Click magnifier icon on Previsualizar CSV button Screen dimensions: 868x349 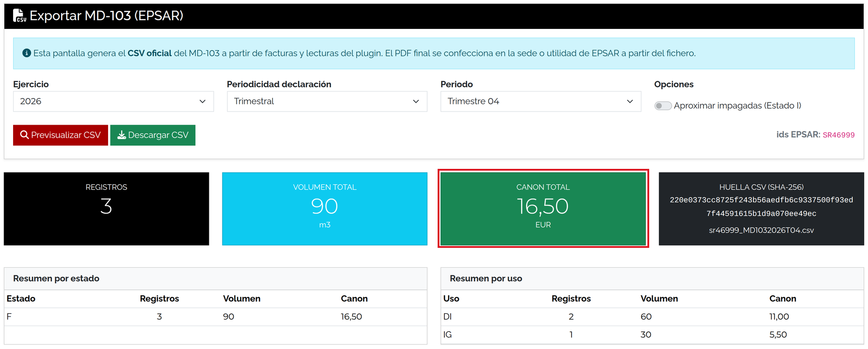pos(24,135)
